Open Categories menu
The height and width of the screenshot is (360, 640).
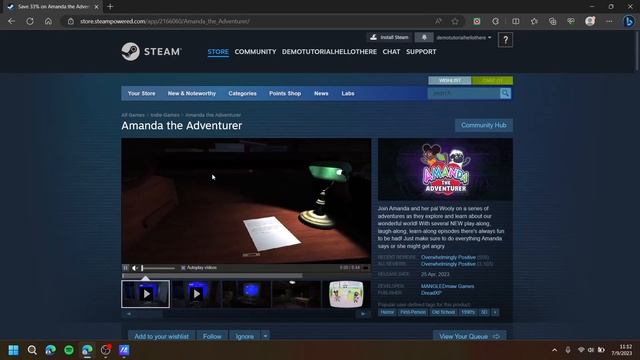242,93
